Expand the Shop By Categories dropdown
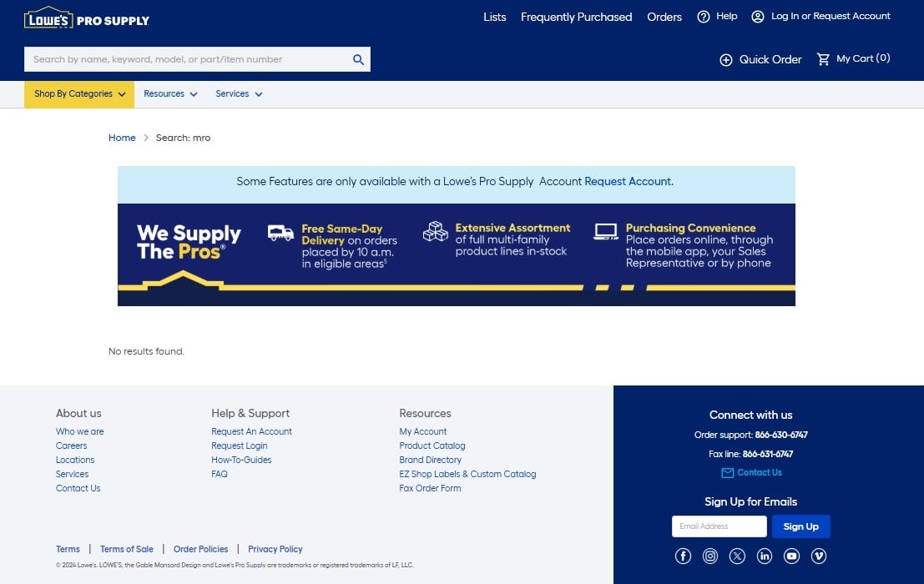 pos(79,94)
